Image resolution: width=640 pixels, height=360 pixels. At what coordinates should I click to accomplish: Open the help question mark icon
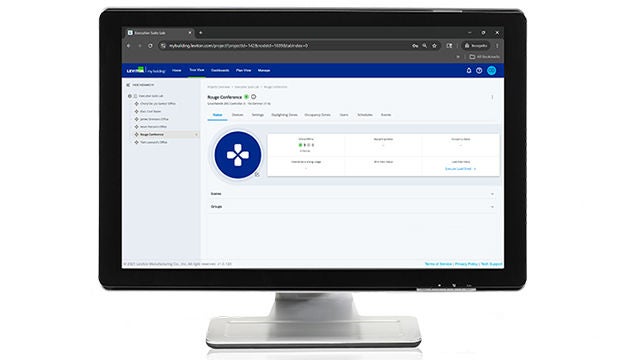(x=479, y=71)
